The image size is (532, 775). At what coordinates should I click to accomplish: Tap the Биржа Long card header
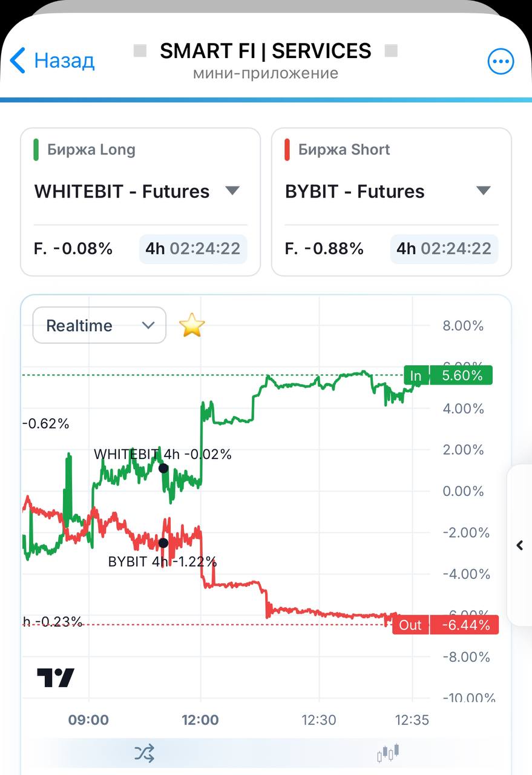pos(91,150)
